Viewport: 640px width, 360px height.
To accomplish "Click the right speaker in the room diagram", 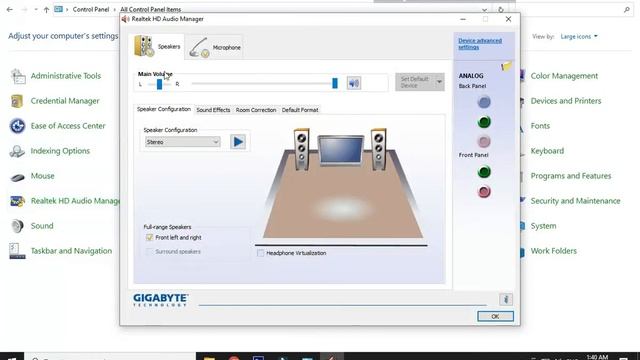I will click(378, 149).
